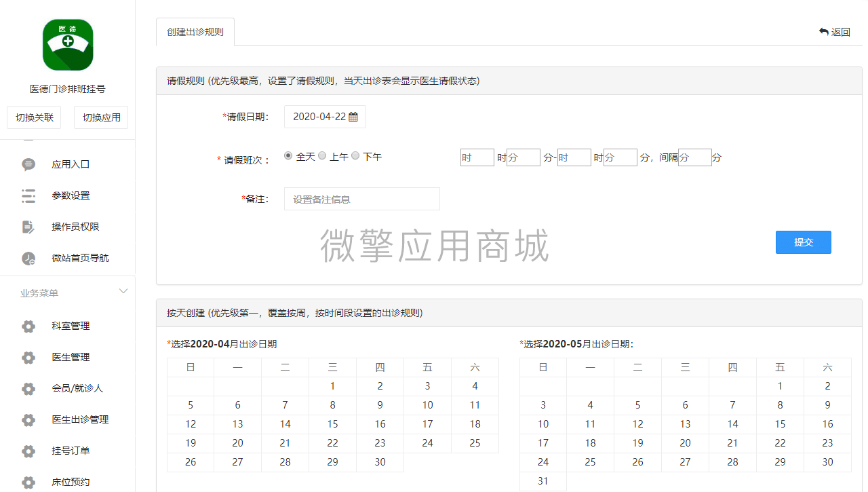Click the 参数设置 list icon
868x492 pixels.
(x=28, y=195)
